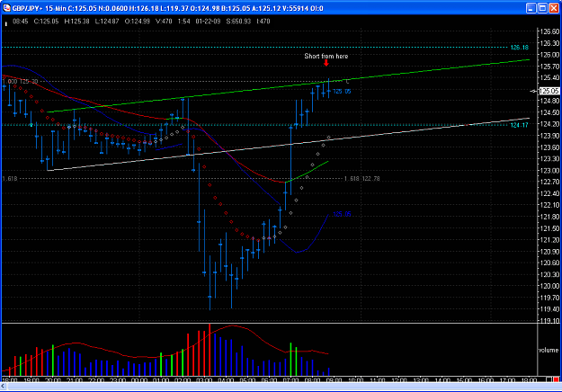Minimize the GBP/JPY chart window

531,8
